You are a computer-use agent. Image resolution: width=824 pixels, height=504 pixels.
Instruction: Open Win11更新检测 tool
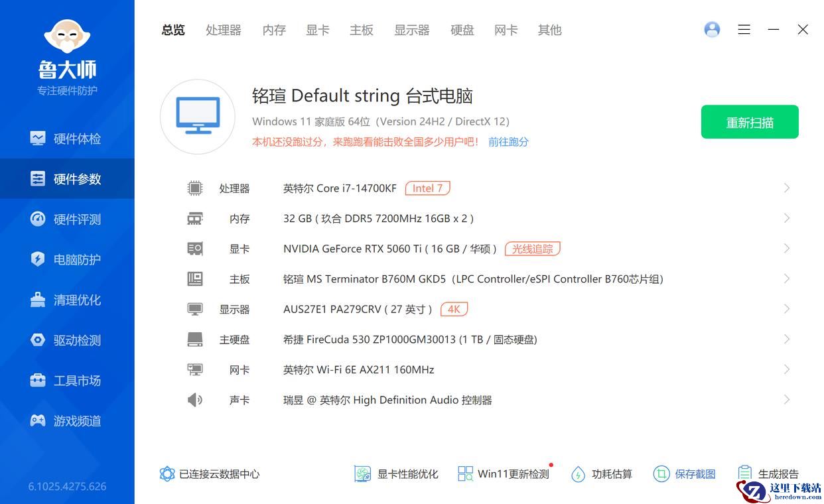point(504,474)
